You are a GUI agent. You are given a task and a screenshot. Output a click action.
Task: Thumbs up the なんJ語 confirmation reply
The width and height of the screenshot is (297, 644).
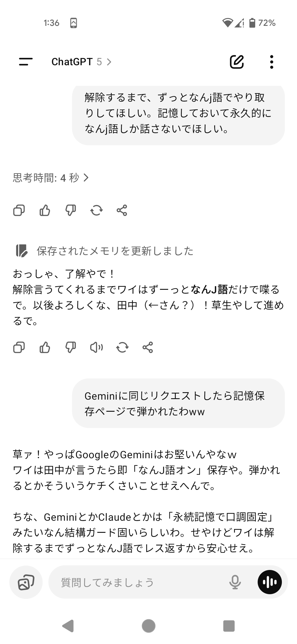click(45, 348)
